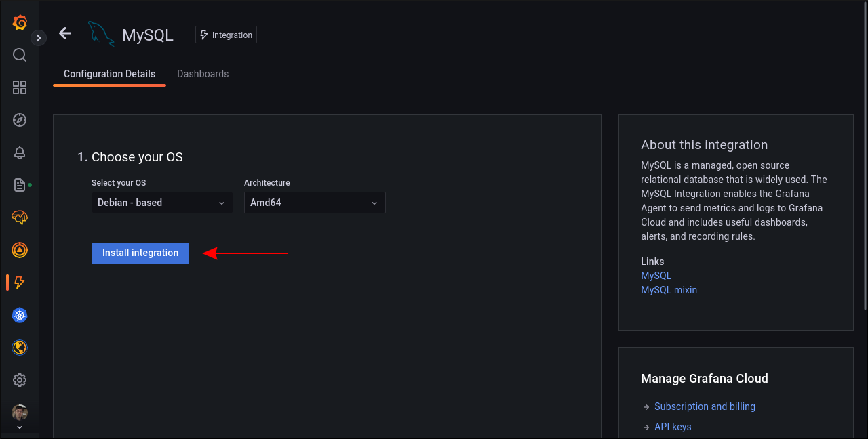Expand the collapsed navigation with the chevron arrow

tap(38, 37)
